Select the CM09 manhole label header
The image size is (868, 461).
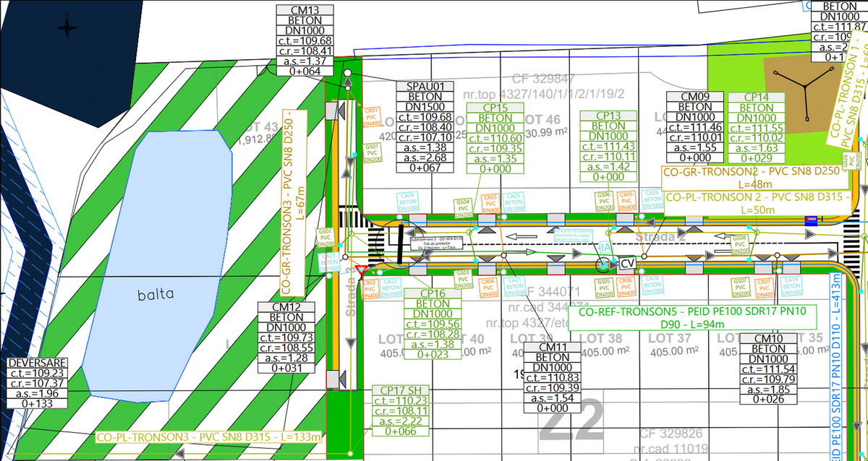pos(696,97)
